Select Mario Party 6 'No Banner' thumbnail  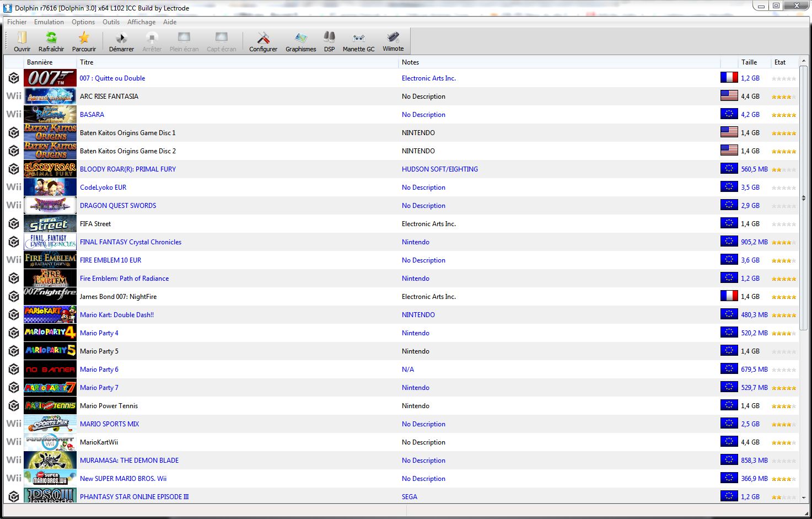[50, 370]
